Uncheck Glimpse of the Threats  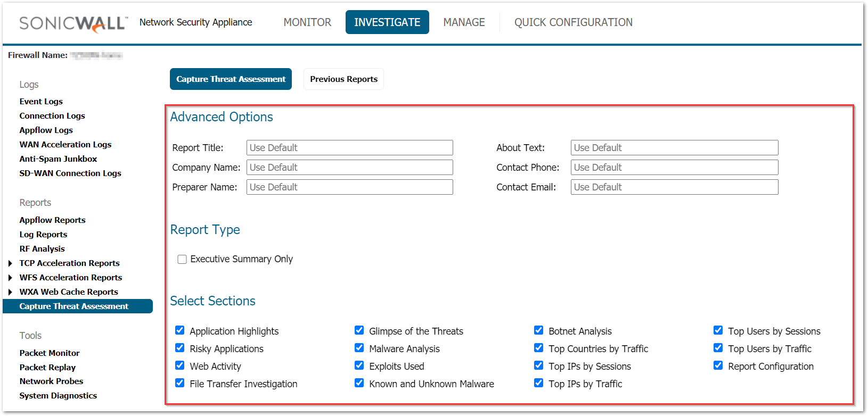pyautogui.click(x=359, y=330)
